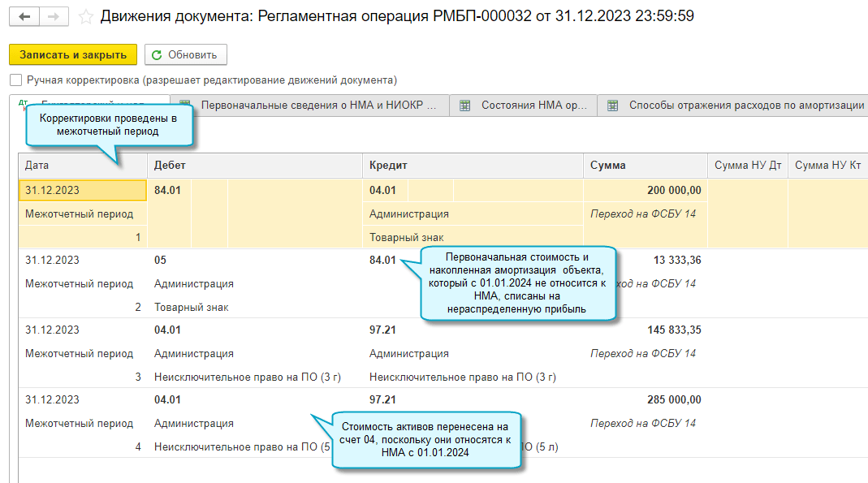868x483 pixels.
Task: Go back with the left arrow button
Action: coord(24,16)
